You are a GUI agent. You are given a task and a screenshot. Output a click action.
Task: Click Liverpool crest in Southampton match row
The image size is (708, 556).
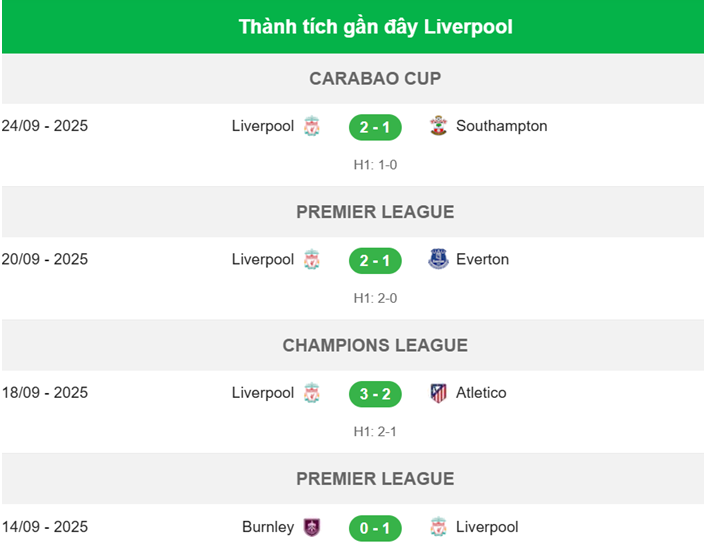click(x=312, y=127)
